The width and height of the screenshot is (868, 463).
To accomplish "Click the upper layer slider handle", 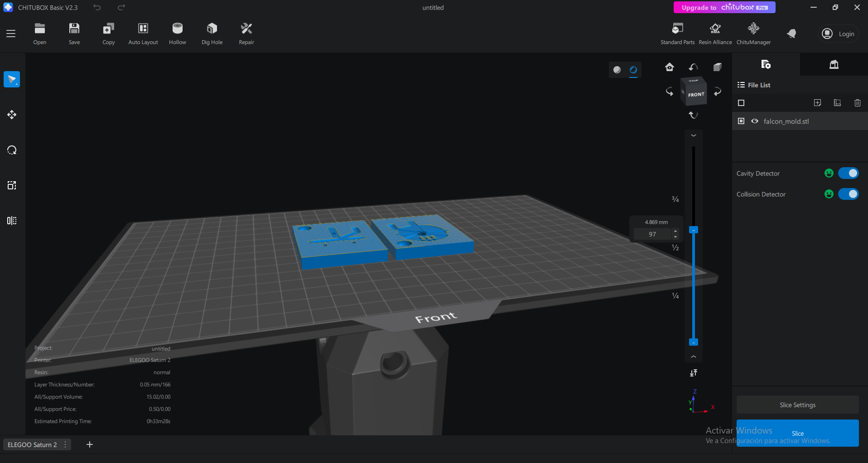I will [x=694, y=230].
